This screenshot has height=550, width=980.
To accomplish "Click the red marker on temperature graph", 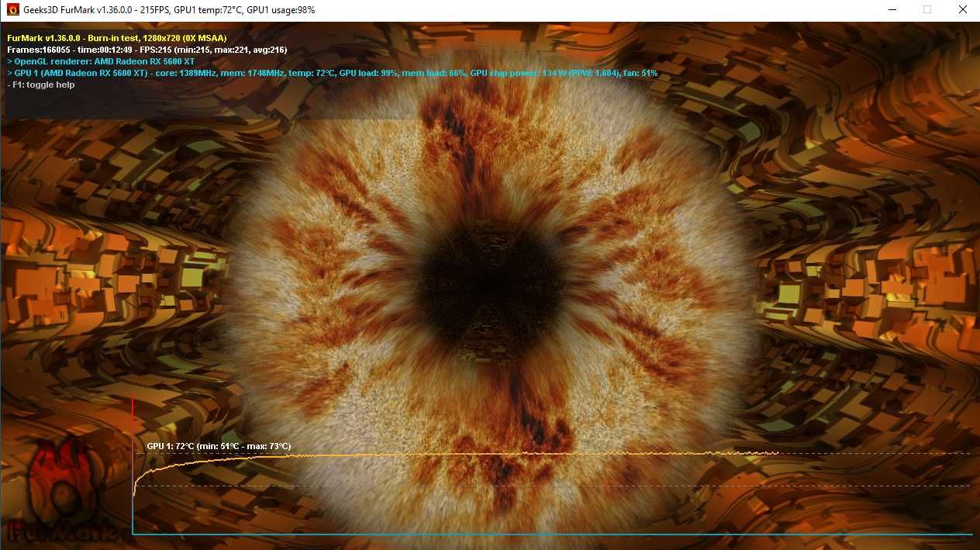I will [x=133, y=410].
